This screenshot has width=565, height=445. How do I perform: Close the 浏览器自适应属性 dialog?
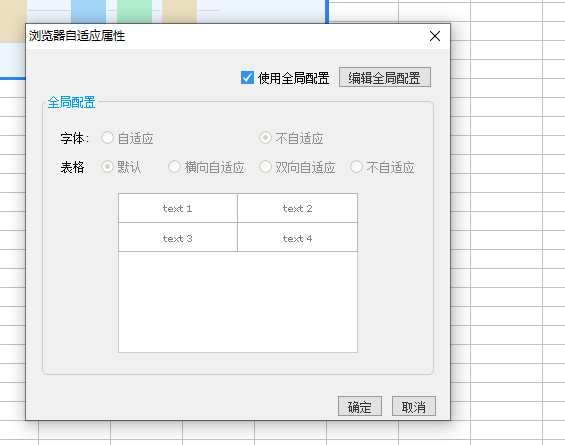pyautogui.click(x=435, y=36)
